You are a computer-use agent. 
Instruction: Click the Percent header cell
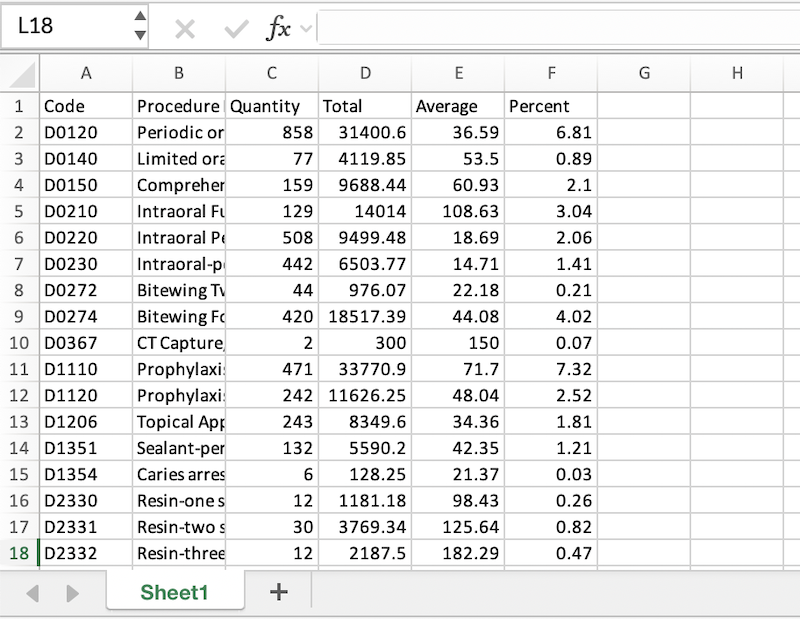(x=551, y=105)
